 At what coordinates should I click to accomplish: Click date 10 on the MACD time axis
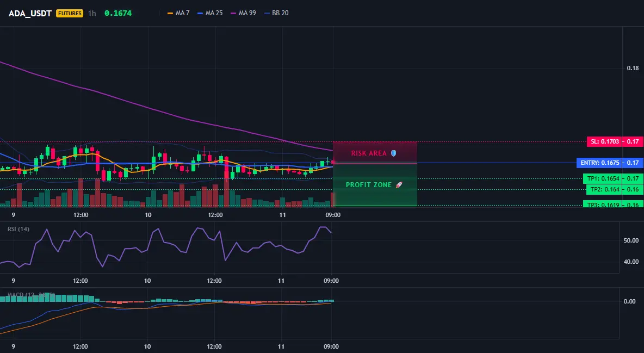(147, 346)
